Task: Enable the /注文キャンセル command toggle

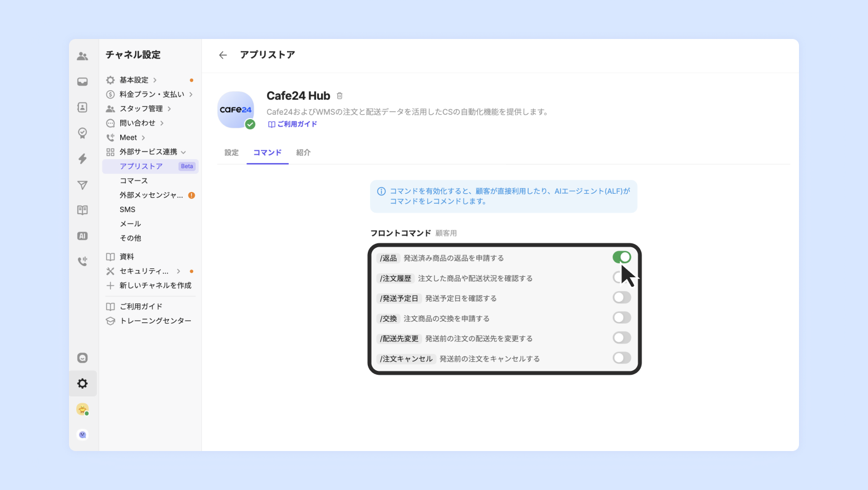Action: (x=622, y=357)
